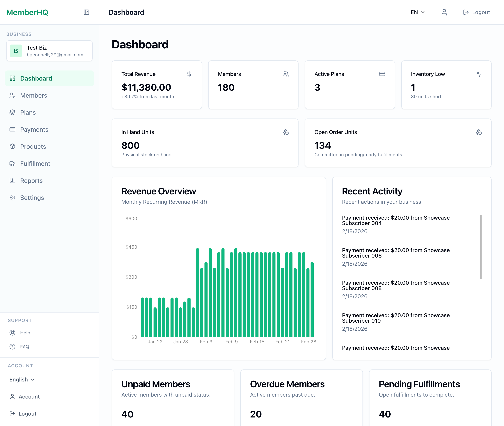Viewport: 504px width, 426px height.
Task: Select the Members icon in the sidebar
Action: click(x=12, y=95)
